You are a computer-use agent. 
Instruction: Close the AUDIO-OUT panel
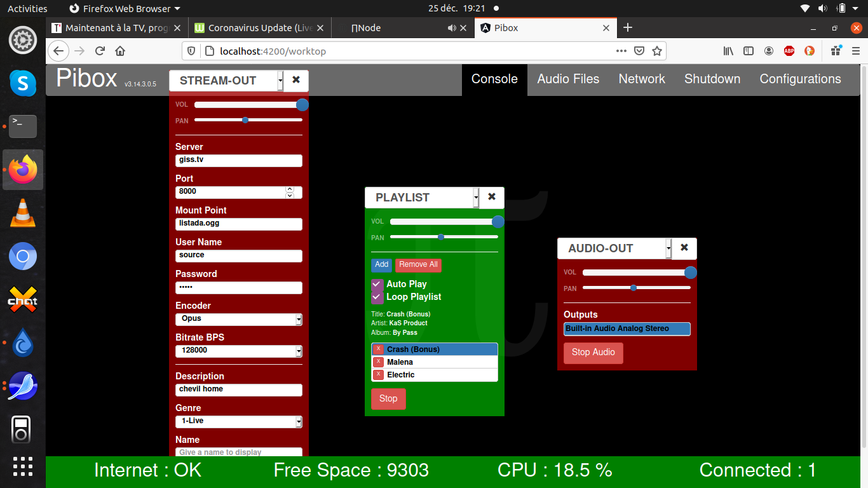click(684, 248)
